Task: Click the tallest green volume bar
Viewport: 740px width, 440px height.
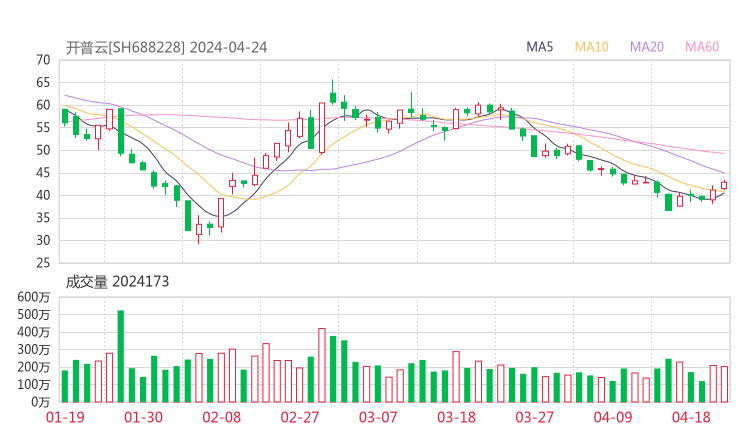Action: click(x=121, y=356)
